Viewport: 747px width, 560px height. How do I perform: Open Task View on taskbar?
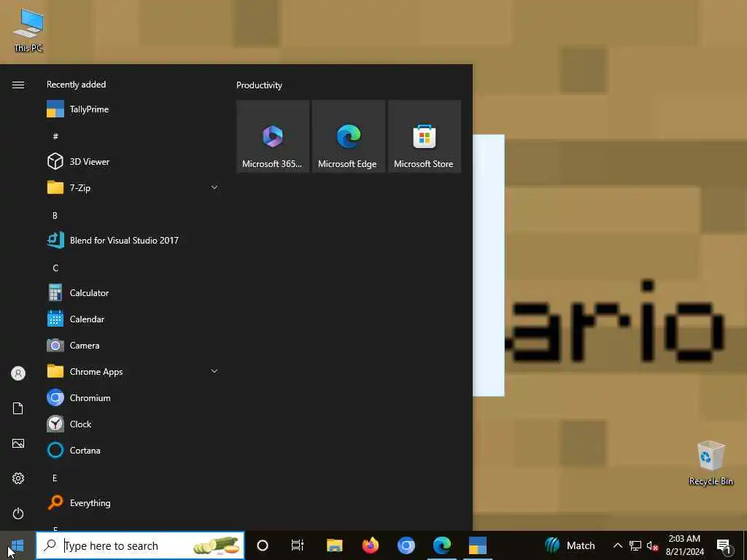tap(298, 545)
